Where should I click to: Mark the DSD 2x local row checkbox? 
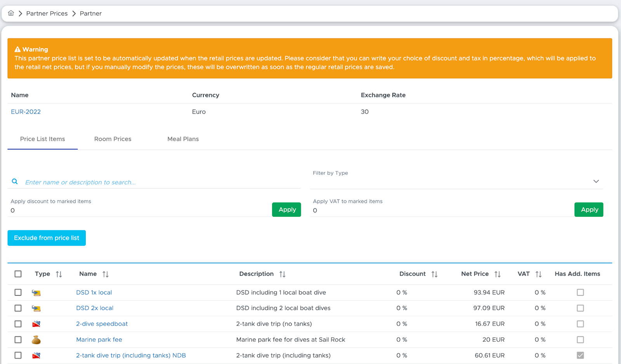pyautogui.click(x=18, y=308)
